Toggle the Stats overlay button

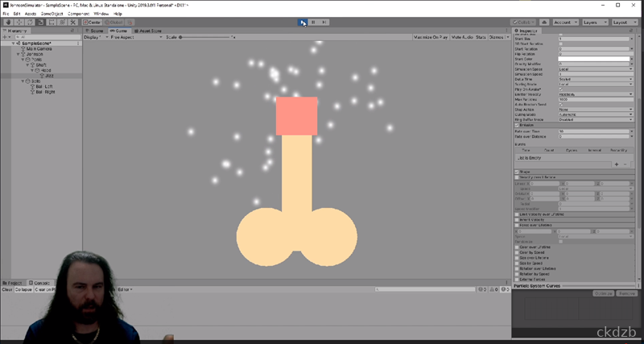click(481, 37)
